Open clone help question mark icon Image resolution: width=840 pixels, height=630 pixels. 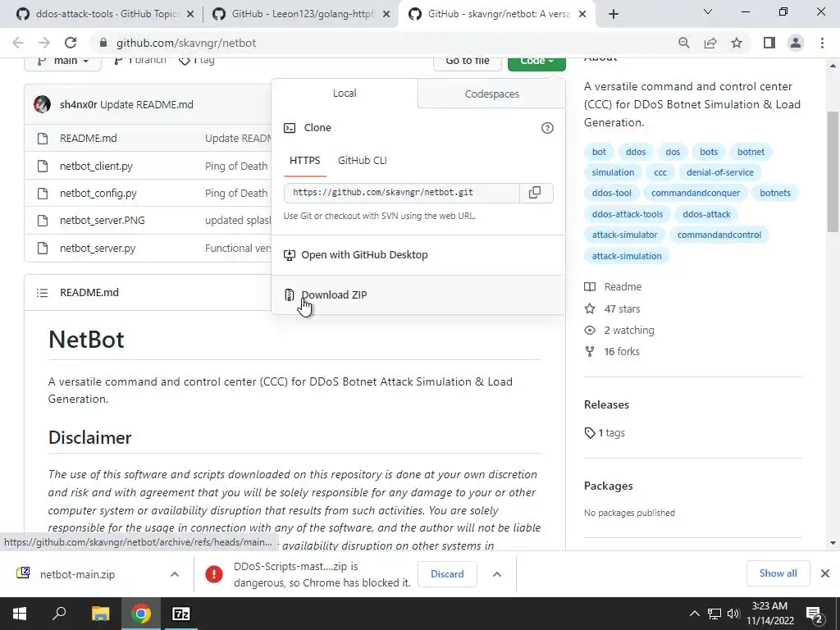click(x=547, y=128)
